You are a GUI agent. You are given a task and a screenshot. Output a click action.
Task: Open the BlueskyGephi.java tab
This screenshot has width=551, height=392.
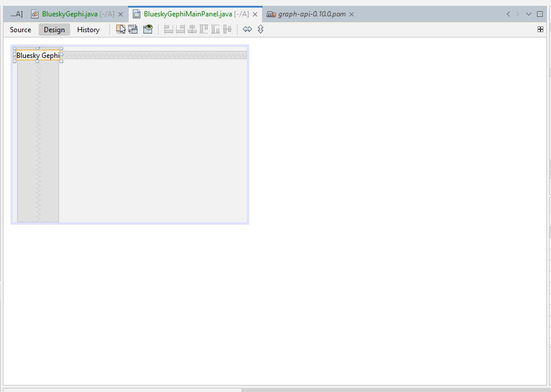click(x=70, y=14)
